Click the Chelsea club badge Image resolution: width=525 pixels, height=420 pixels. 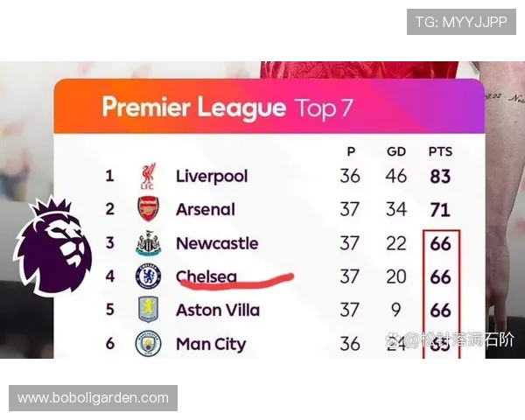coord(148,277)
